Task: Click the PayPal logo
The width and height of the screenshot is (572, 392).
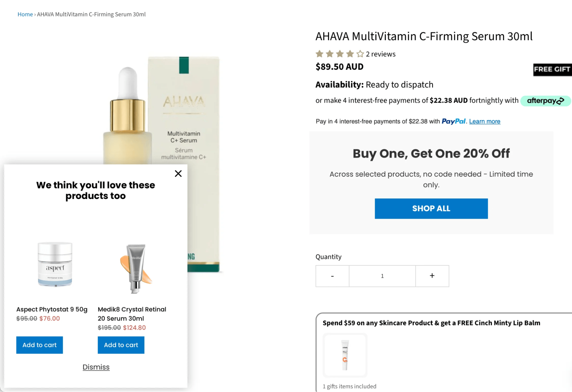Action: (x=454, y=121)
